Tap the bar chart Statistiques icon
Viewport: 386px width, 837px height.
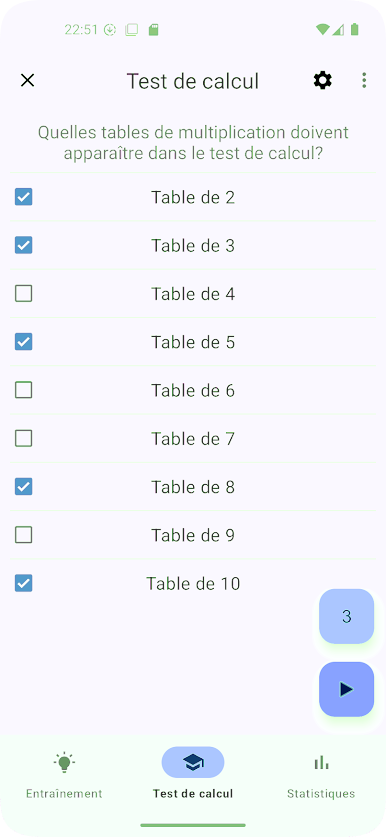(x=321, y=762)
